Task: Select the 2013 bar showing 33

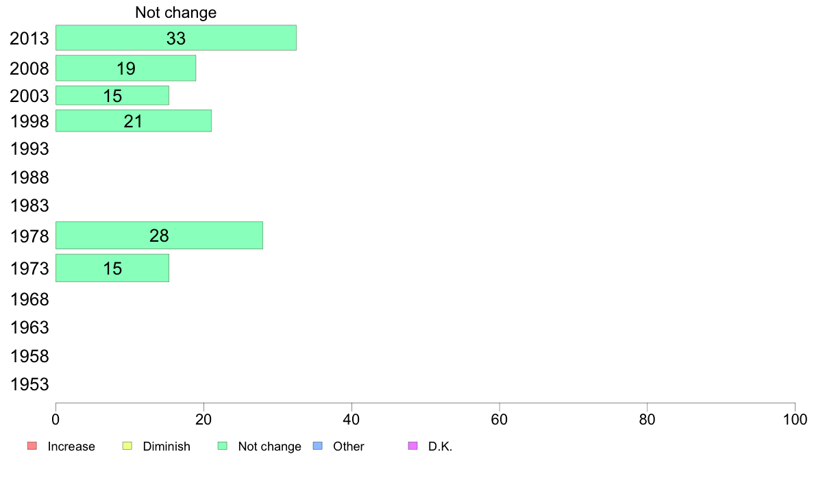Action: [176, 38]
